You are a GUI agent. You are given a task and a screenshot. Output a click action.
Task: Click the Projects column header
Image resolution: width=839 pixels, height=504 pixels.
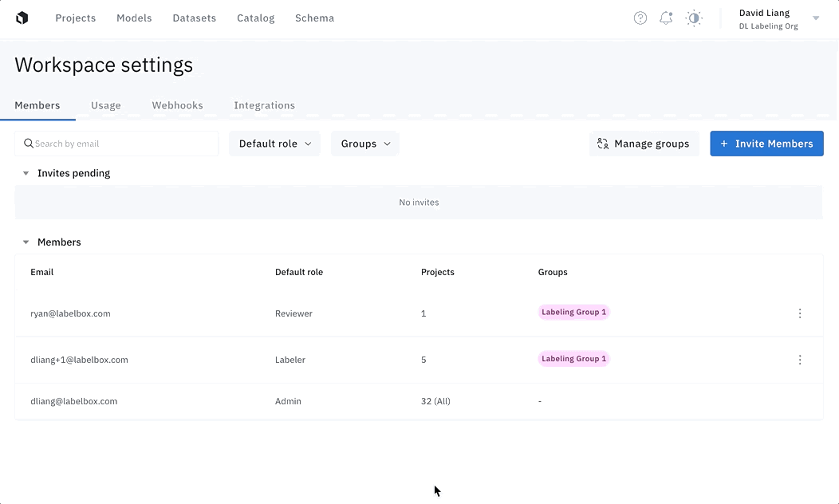click(x=438, y=272)
